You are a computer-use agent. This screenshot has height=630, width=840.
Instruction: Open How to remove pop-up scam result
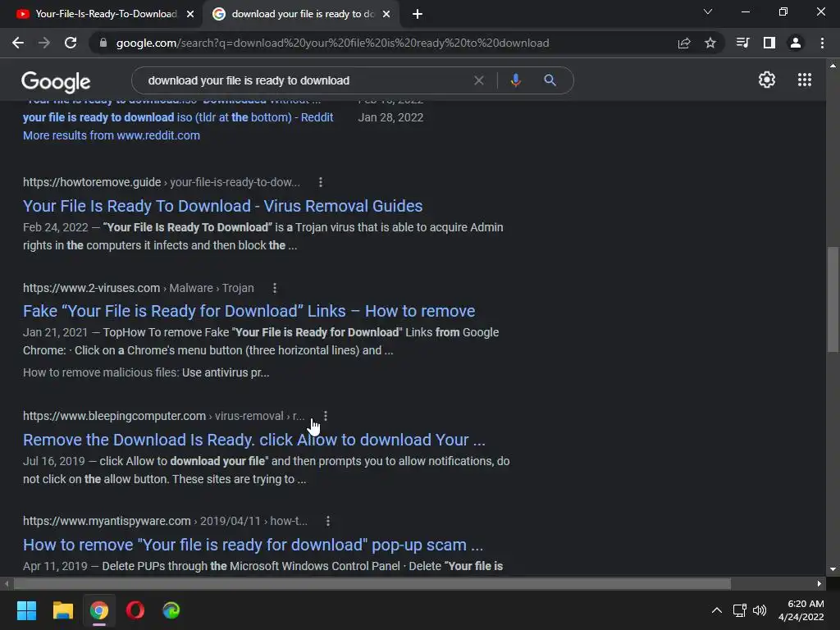click(253, 545)
